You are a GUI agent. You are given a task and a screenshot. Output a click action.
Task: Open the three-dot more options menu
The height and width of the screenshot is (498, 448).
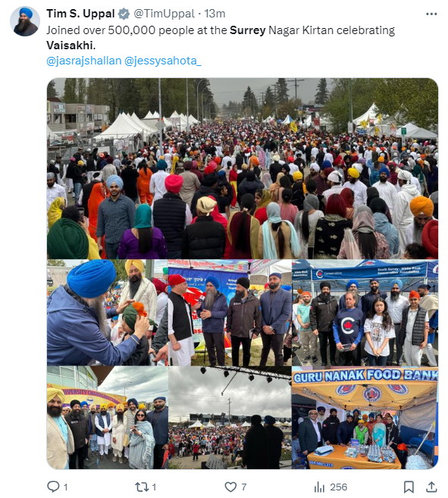tap(431, 14)
